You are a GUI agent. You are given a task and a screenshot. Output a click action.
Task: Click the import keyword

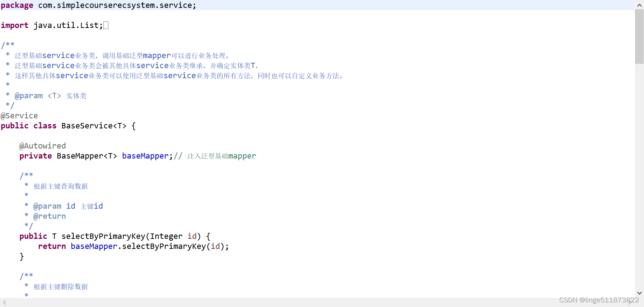tap(15, 25)
